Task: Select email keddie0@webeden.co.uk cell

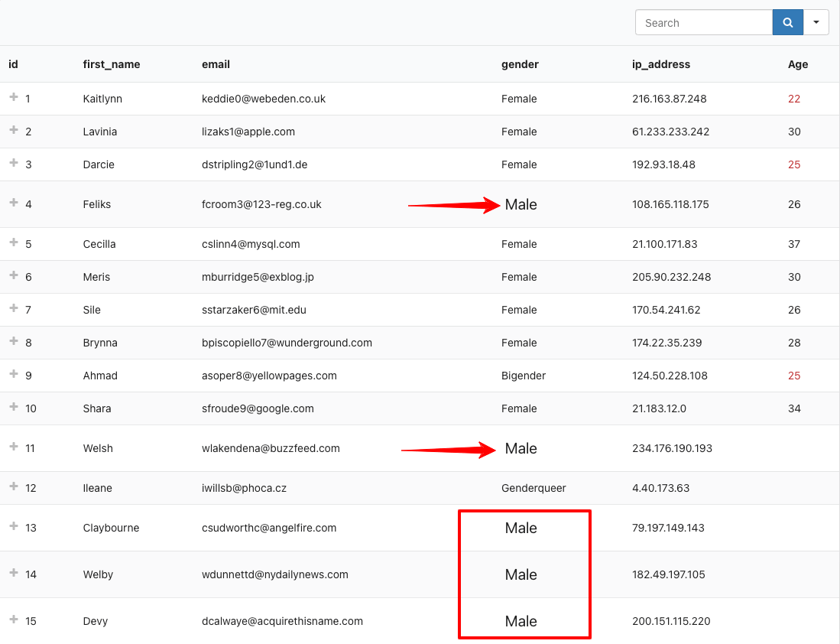Action: 264,99
